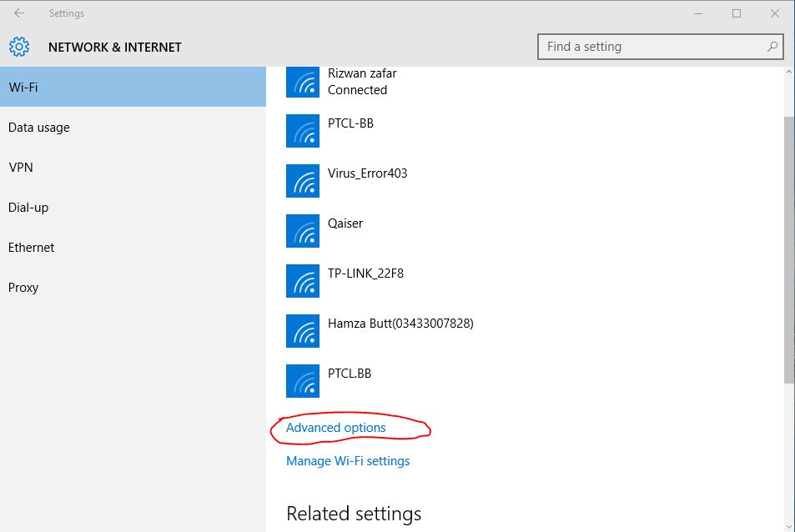
Task: Click the Wi-Fi icon next to TP-LINK_22F8
Action: tap(303, 281)
